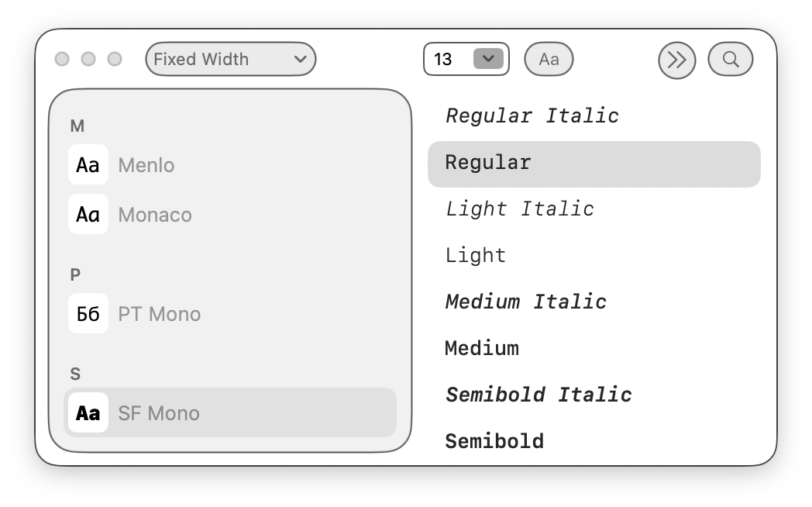Select Semibold Italic style
Screen dimensions: 812x507
(538, 395)
